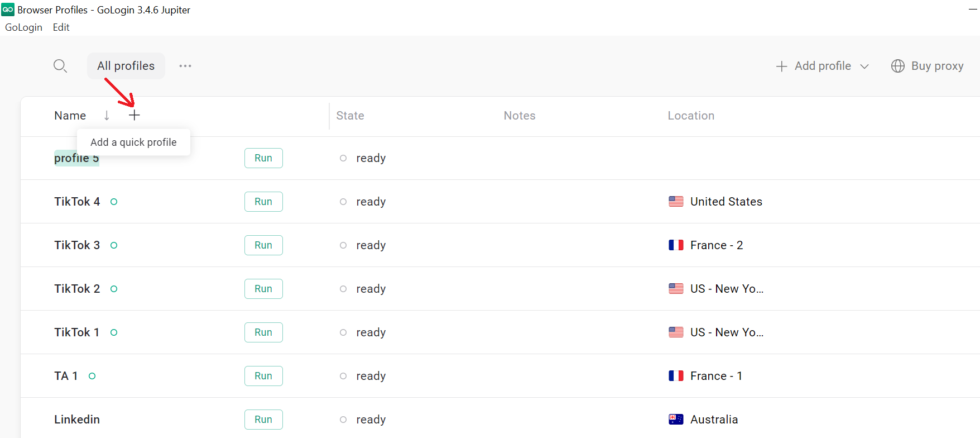This screenshot has width=980, height=438.
Task: Open the Edit menu
Action: coord(61,27)
